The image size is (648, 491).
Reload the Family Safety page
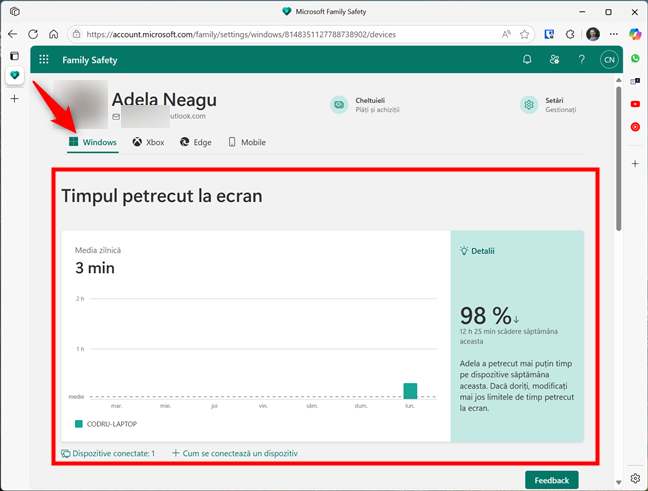[x=33, y=34]
